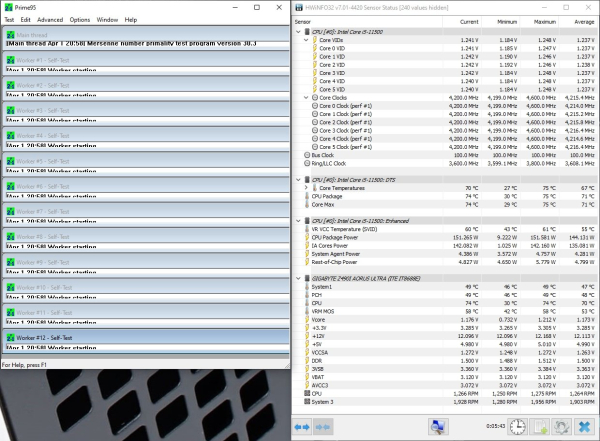Open the Advanced menu in Prime95
This screenshot has height=441, width=600.
[49, 19]
